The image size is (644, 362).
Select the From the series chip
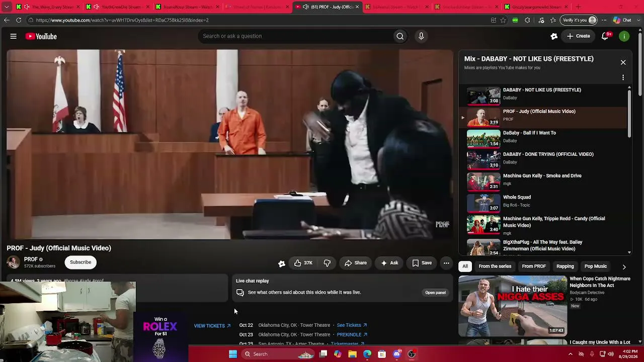pos(495,266)
